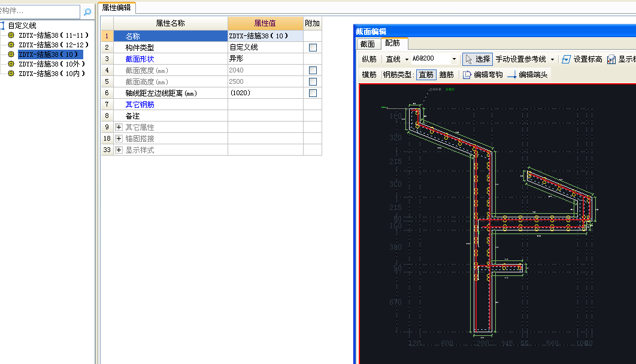Select tree item ZDYX-结施38(10内)

52,74
